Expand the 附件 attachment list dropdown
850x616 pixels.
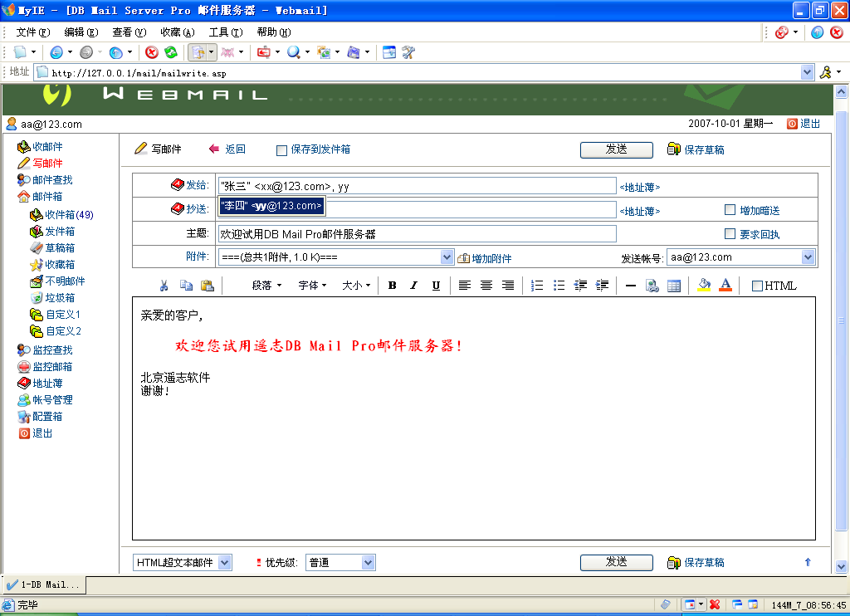tap(447, 257)
